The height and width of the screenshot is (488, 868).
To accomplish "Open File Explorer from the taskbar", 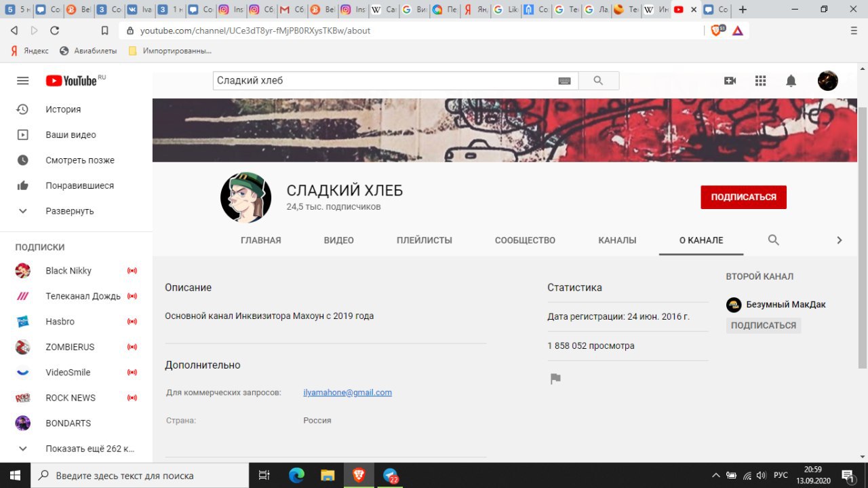I will [x=328, y=475].
